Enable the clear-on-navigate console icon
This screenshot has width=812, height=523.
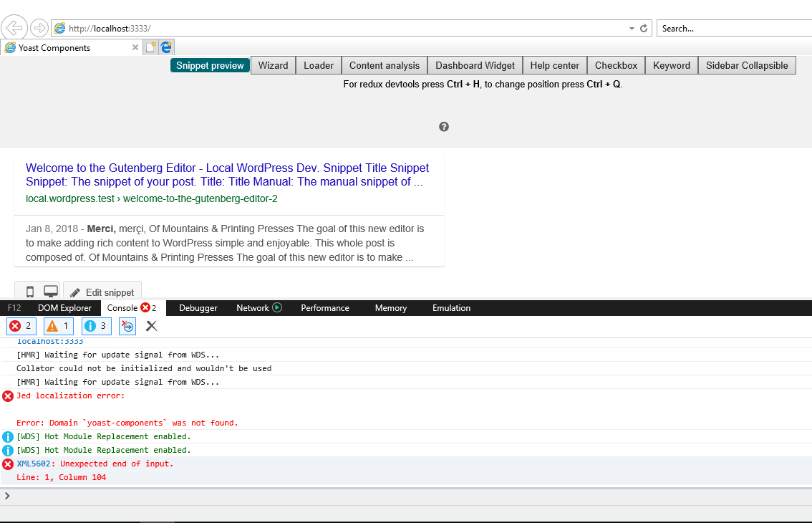[127, 326]
